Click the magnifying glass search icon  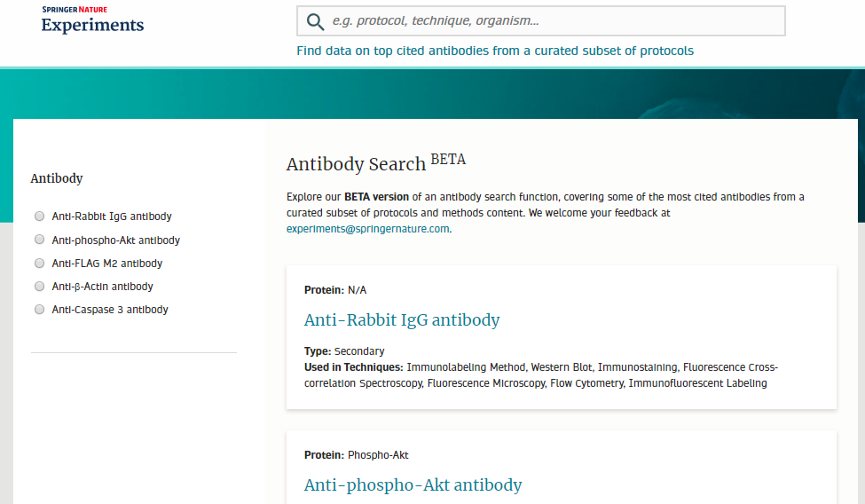pyautogui.click(x=315, y=21)
